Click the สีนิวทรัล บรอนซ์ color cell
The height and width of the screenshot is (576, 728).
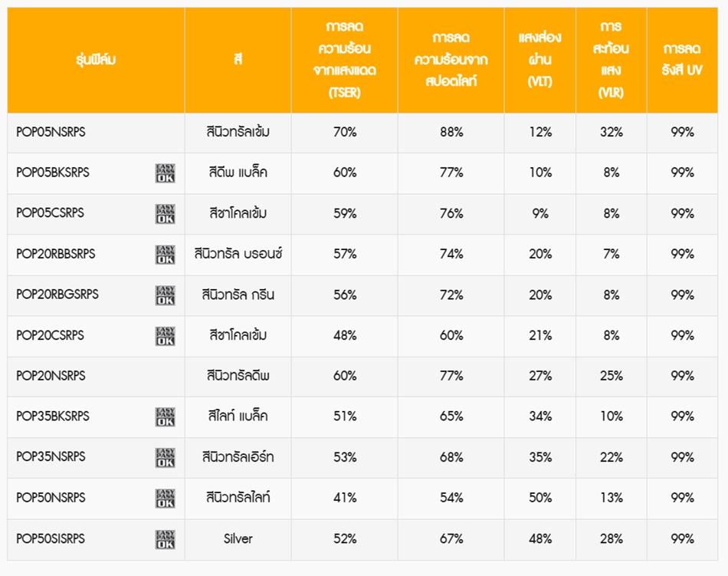point(238,254)
